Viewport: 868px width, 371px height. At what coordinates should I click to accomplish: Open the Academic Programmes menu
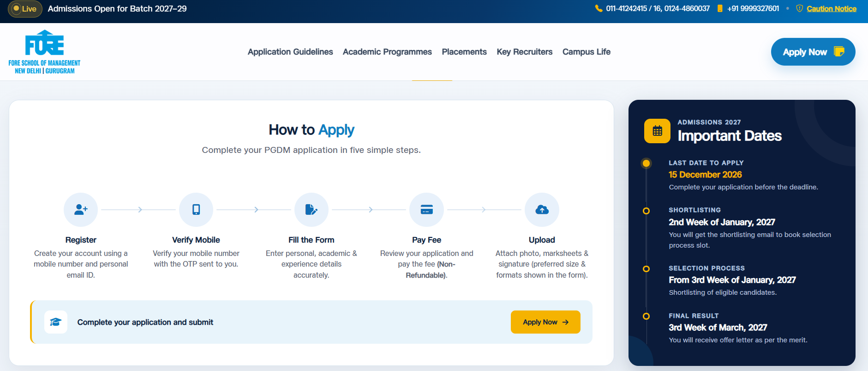(x=387, y=52)
